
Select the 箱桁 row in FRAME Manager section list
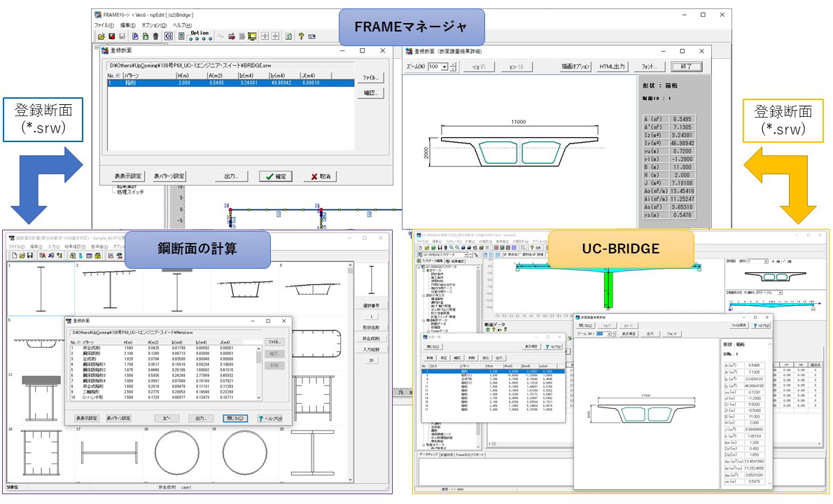tap(230, 83)
